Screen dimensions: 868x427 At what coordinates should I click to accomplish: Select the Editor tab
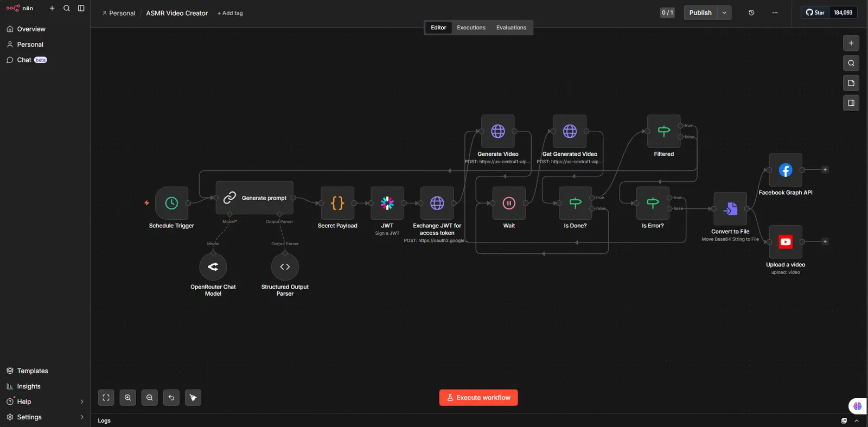tap(438, 28)
